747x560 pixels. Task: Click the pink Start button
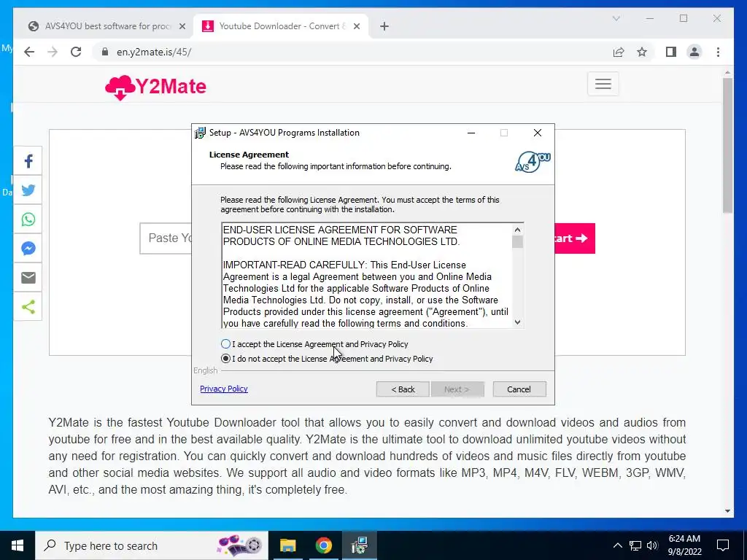click(575, 238)
